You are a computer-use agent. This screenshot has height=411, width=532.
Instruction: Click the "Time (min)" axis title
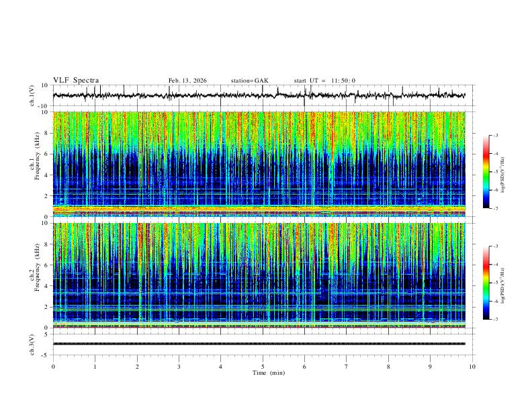269,373
